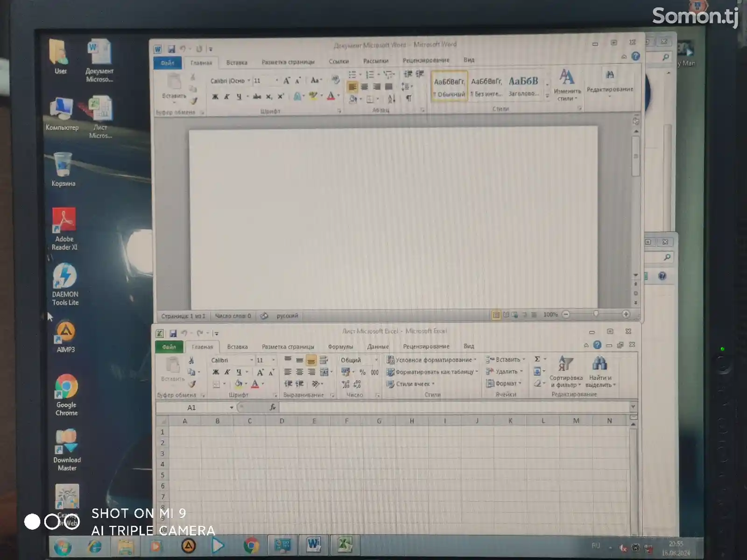Toggle Italic (К) in the Excel ribbon
The image size is (747, 560).
(x=227, y=372)
